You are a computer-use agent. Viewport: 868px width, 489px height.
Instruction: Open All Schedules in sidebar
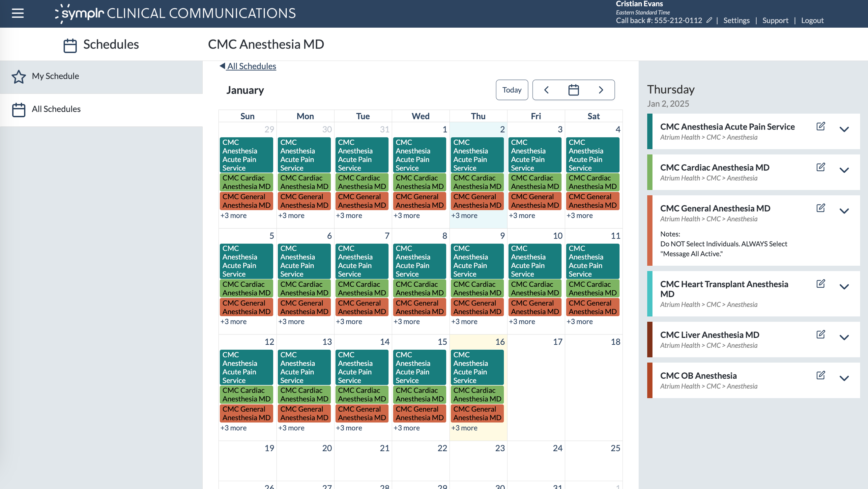[x=101, y=110]
